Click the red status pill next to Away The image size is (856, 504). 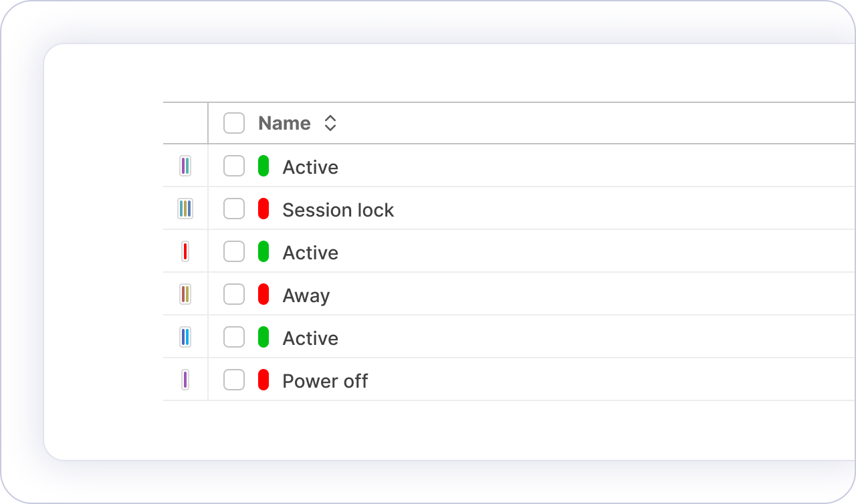click(263, 294)
